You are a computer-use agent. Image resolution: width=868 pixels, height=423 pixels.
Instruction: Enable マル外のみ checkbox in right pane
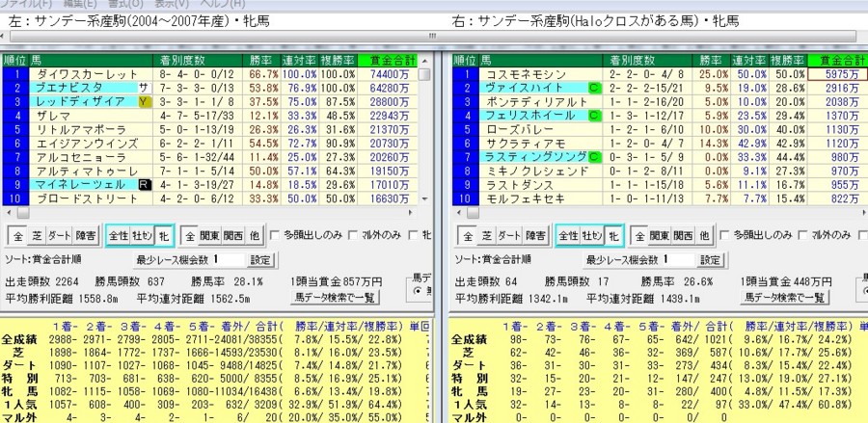tap(802, 235)
